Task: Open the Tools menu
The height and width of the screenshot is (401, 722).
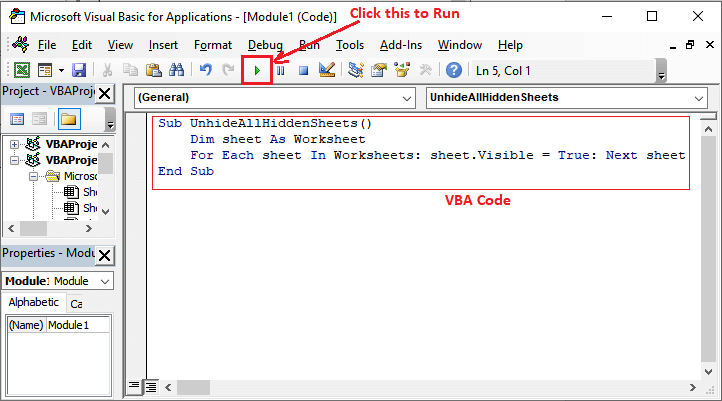Action: point(350,45)
